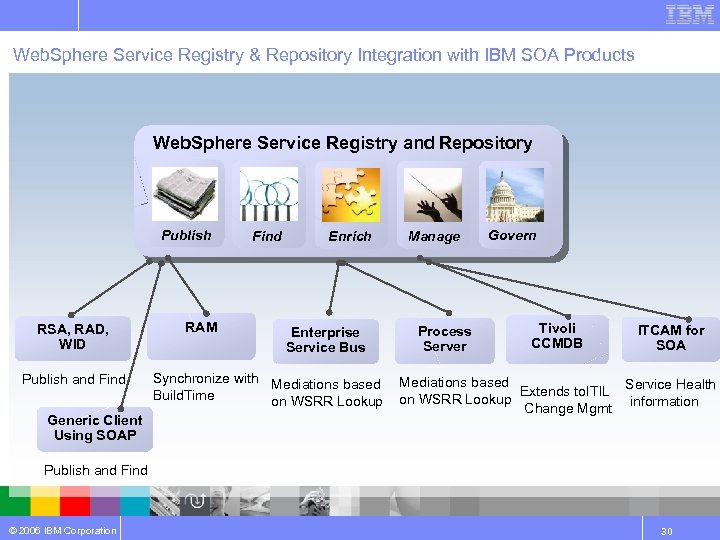Select the ITCAM for SOA box
Screen dimensions: 720x540
coord(671,339)
